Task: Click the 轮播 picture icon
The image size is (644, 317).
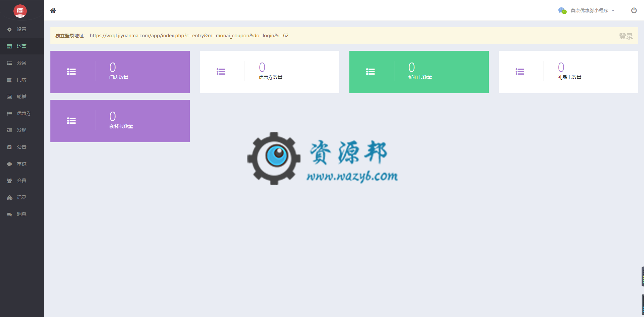Action: (x=9, y=97)
